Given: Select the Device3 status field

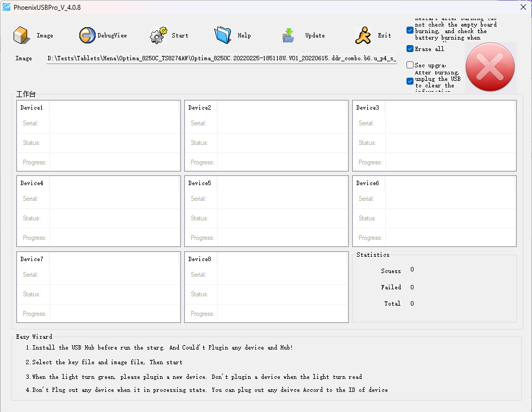Looking at the screenshot, I should tap(450, 143).
